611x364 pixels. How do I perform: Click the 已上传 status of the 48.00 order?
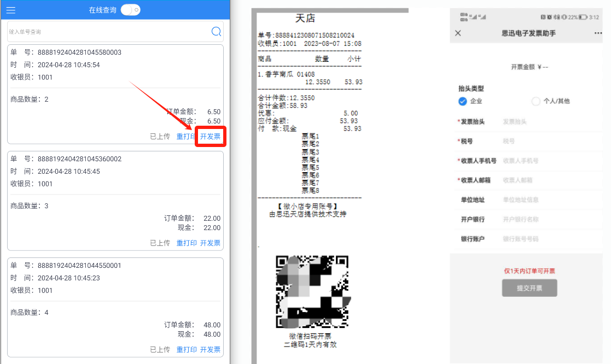tap(160, 350)
